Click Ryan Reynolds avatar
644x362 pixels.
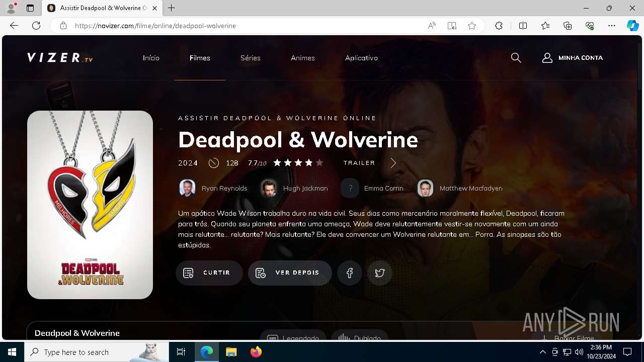tap(188, 188)
